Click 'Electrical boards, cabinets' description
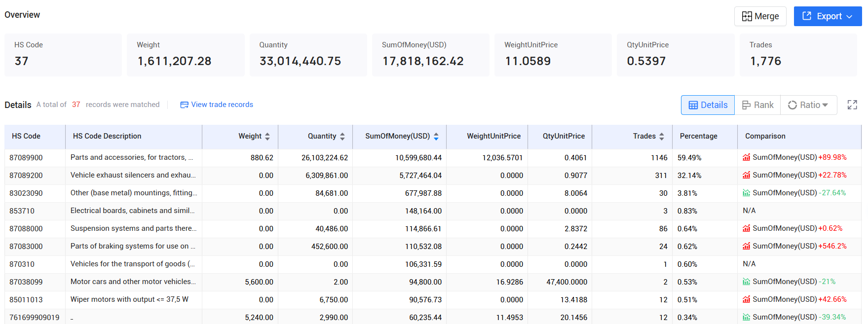868x324 pixels. tap(133, 211)
